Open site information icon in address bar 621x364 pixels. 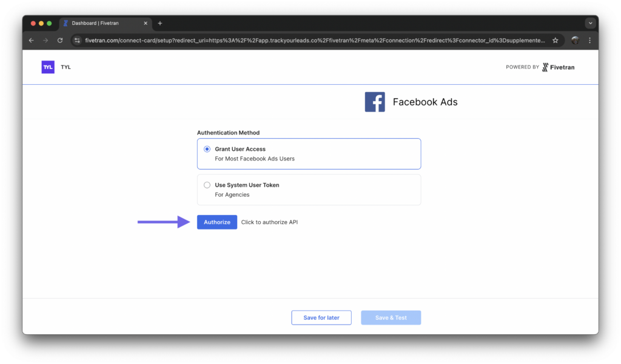point(77,41)
